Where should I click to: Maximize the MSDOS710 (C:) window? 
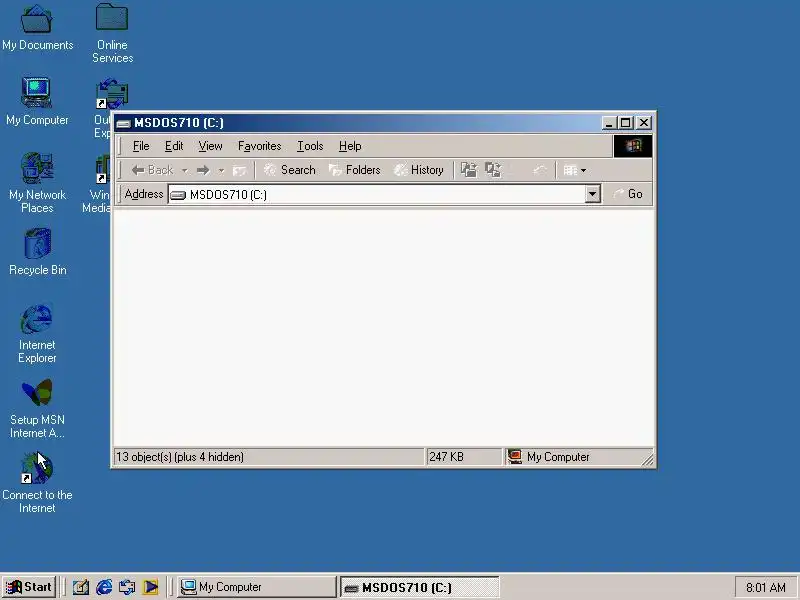626,123
